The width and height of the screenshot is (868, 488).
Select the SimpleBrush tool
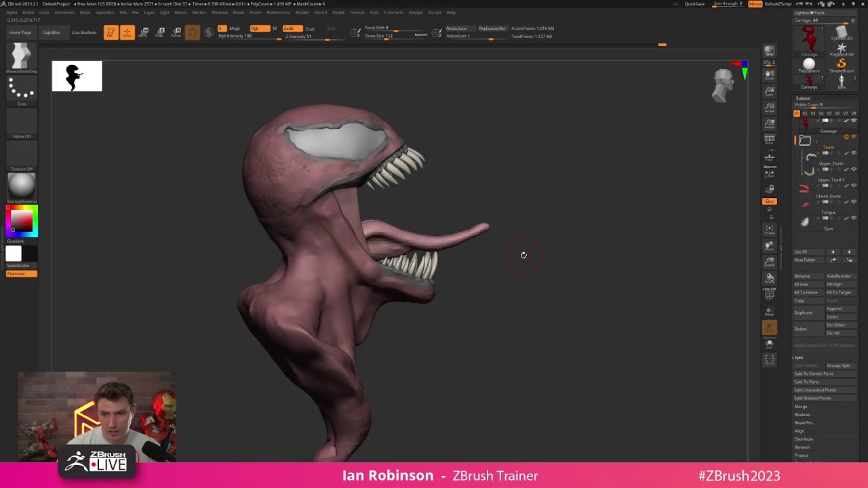[x=842, y=66]
